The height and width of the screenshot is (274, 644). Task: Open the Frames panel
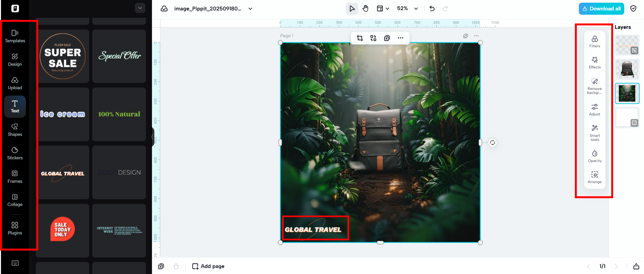tap(15, 177)
